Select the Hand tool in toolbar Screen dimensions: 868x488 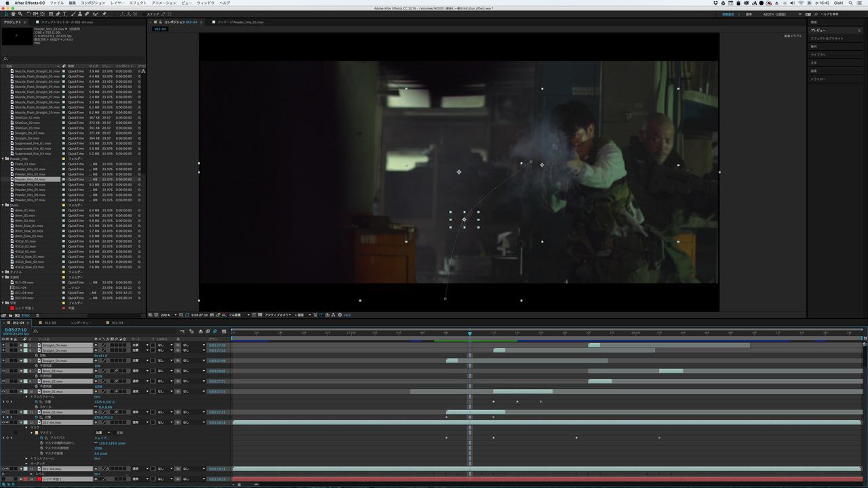14,14
